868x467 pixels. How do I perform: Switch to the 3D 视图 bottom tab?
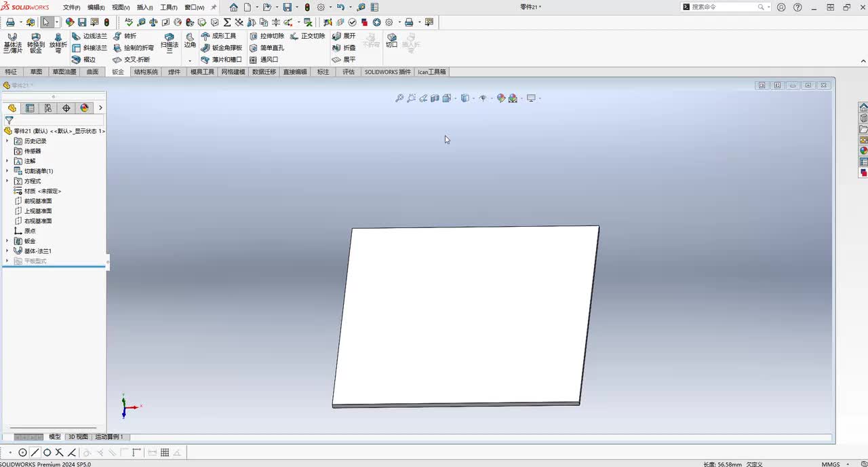click(x=78, y=437)
